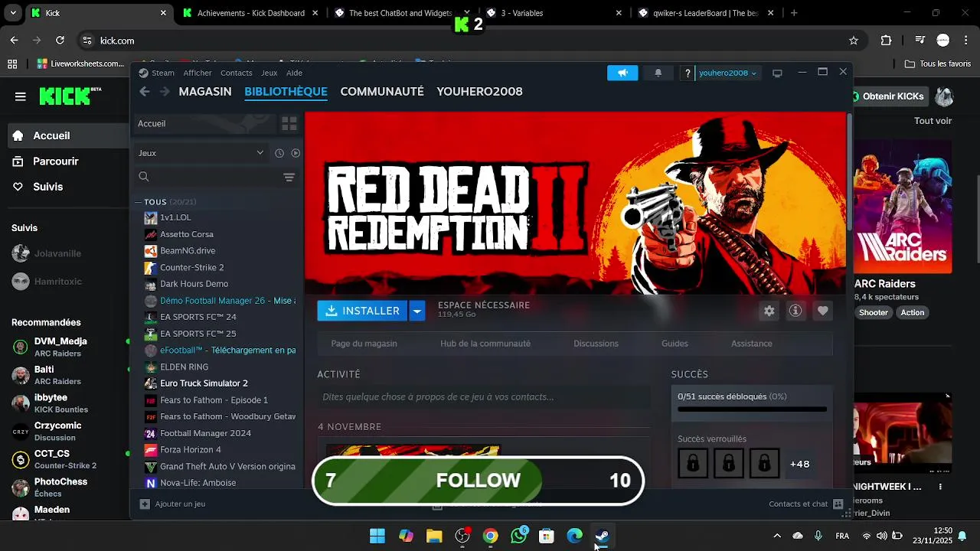Open Parcourir in the Kick sidebar
This screenshot has height=551, width=980.
[55, 161]
